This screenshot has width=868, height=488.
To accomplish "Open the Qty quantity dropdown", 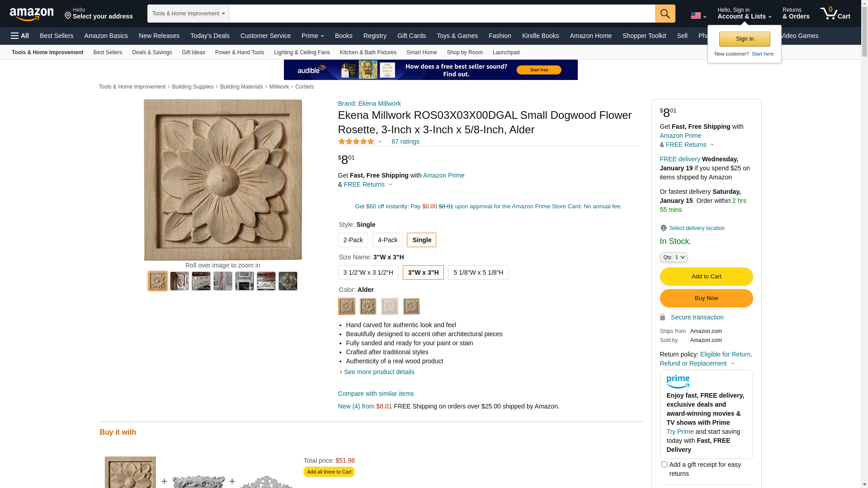I will pos(673,257).
